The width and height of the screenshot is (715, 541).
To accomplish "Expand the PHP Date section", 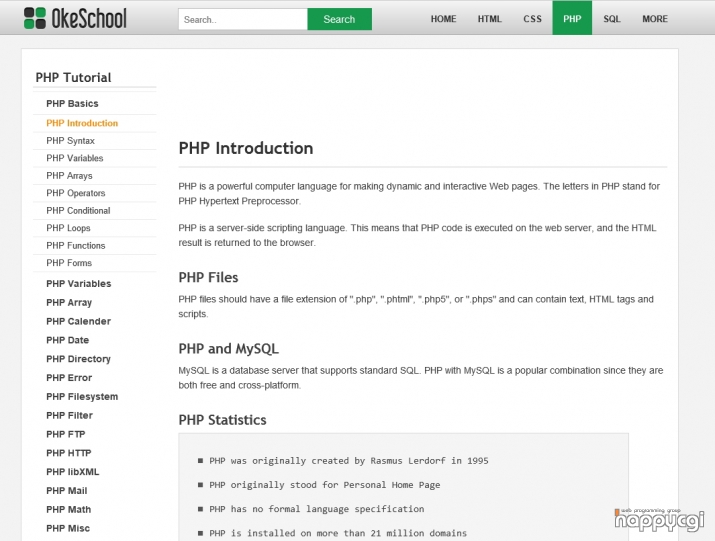I will 67,340.
